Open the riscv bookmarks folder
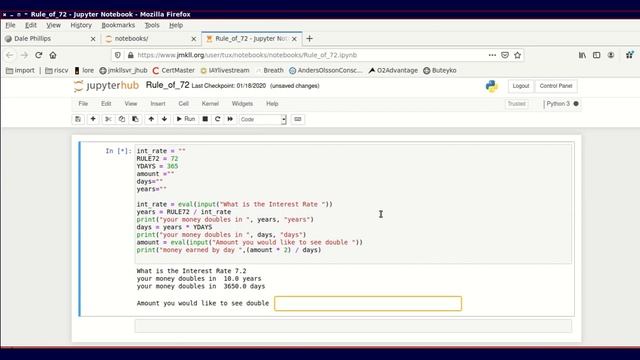Screen dimensions: 640x360 click(57, 71)
